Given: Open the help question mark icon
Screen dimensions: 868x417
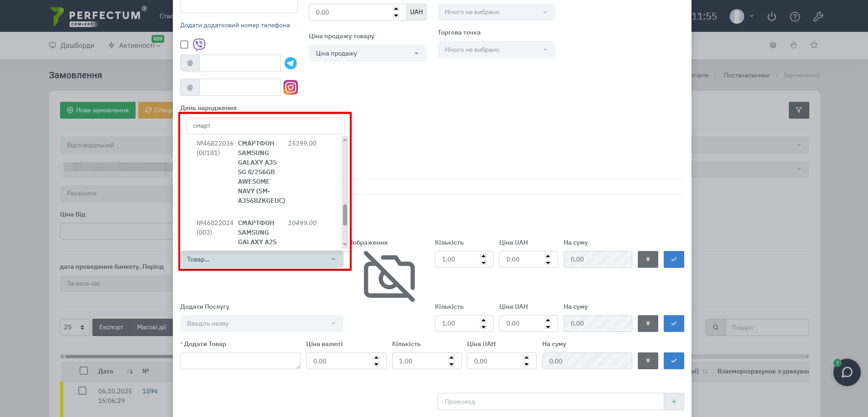Looking at the screenshot, I should coord(795,17).
